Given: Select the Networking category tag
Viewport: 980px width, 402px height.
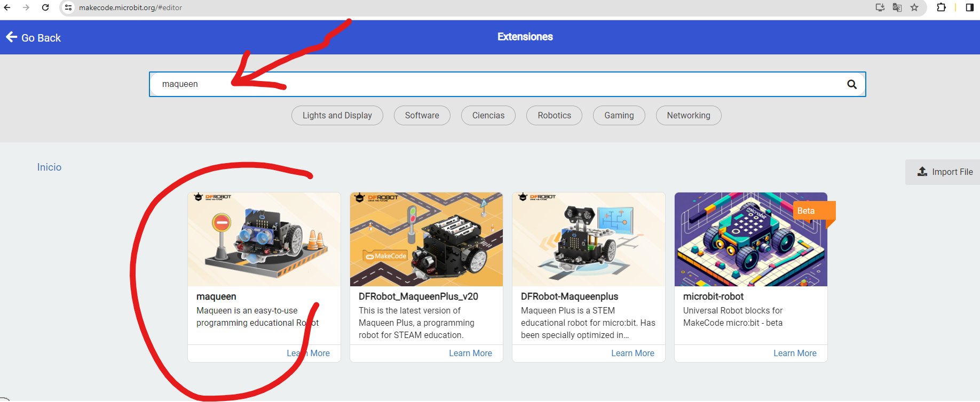Looking at the screenshot, I should pos(688,115).
